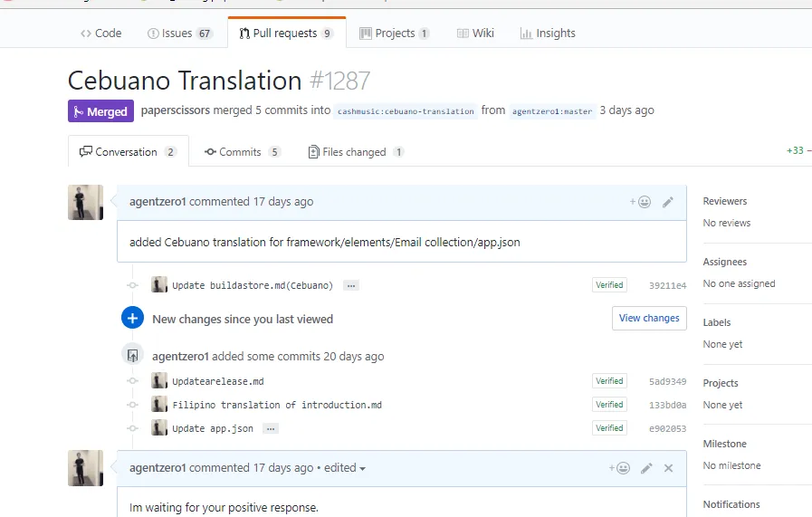Add reaction to first comment
The height and width of the screenshot is (517, 812).
point(640,202)
